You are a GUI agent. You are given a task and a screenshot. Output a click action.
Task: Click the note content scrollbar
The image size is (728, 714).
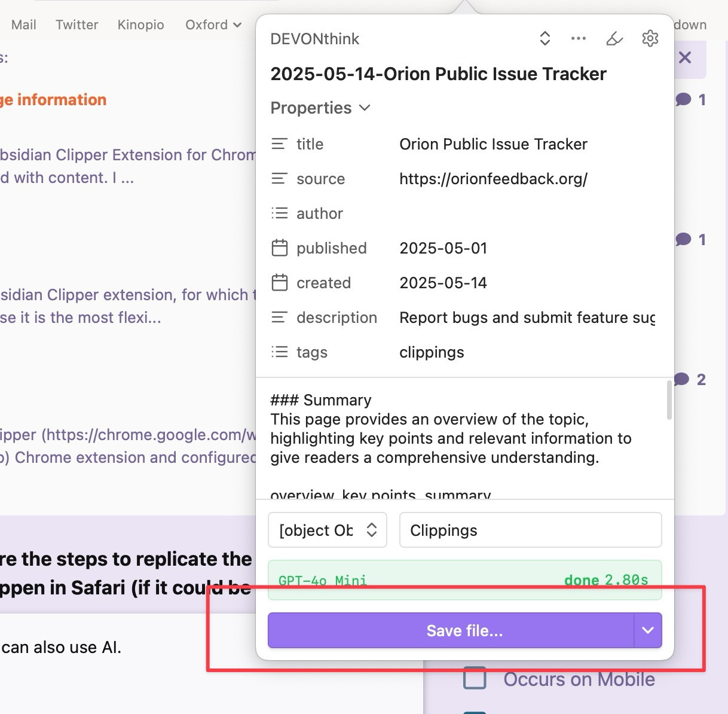coord(669,402)
